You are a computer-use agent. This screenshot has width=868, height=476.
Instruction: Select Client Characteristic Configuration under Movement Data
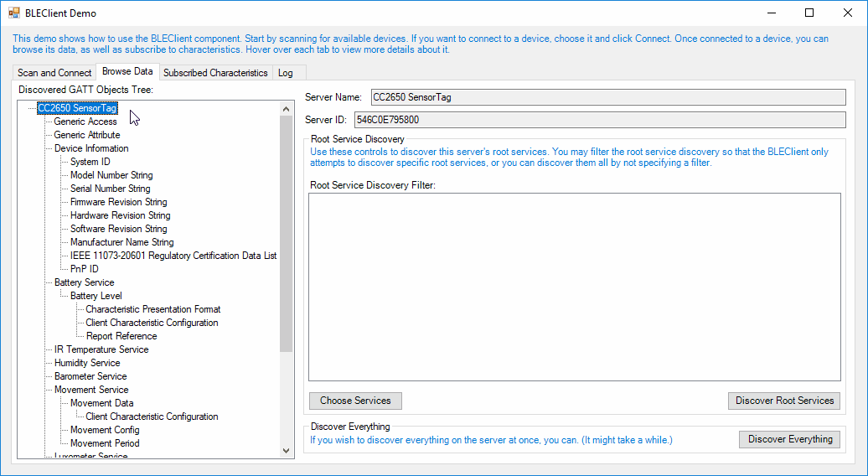pos(152,416)
